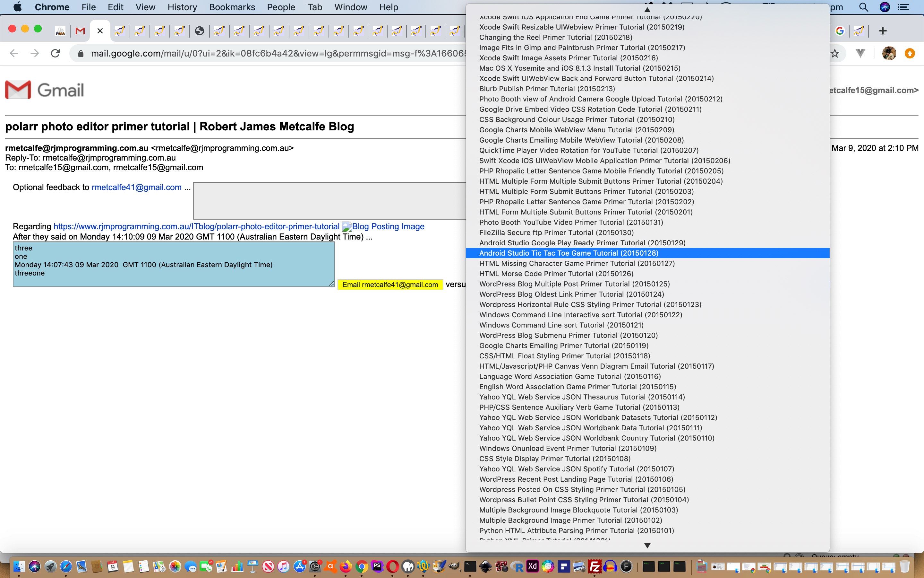The image size is (924, 578).
Task: Launch Safari from the Dock
Action: [x=66, y=566]
